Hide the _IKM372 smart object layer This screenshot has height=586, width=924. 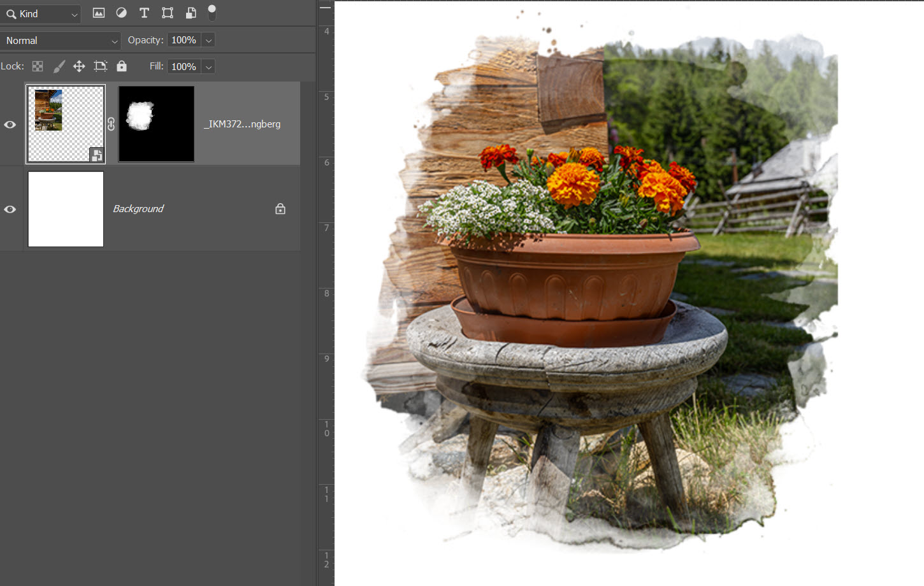10,125
